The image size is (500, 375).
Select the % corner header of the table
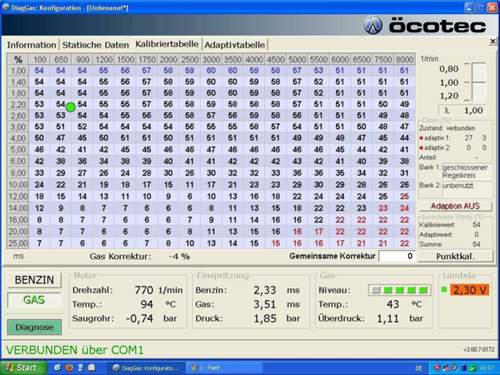pyautogui.click(x=18, y=60)
